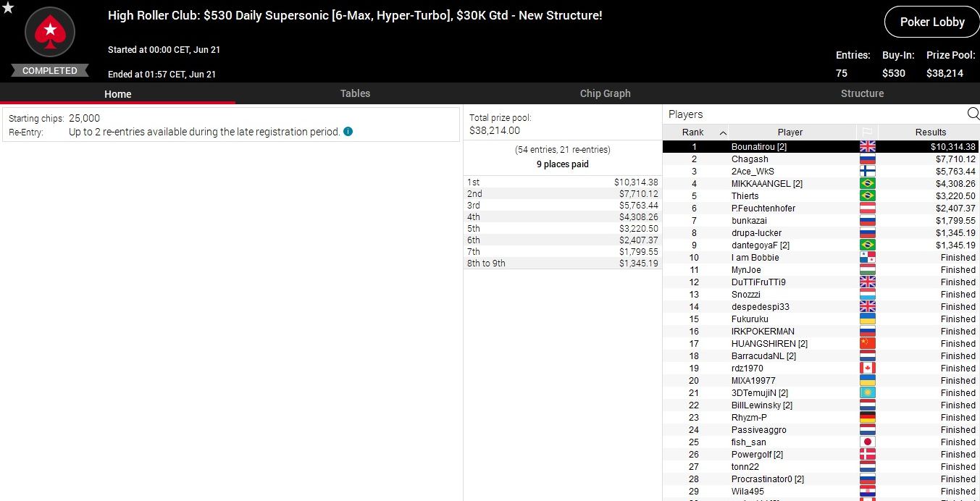Screen dimensions: 980x501
Task: Click the PokerStars red spade logo
Action: click(x=50, y=32)
